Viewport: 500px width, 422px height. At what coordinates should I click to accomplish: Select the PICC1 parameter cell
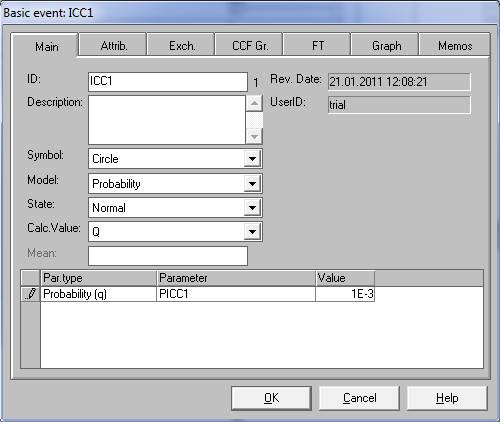(x=236, y=294)
